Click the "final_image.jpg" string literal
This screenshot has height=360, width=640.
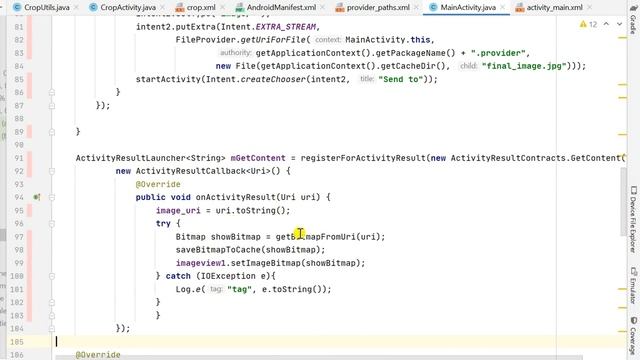click(524, 66)
